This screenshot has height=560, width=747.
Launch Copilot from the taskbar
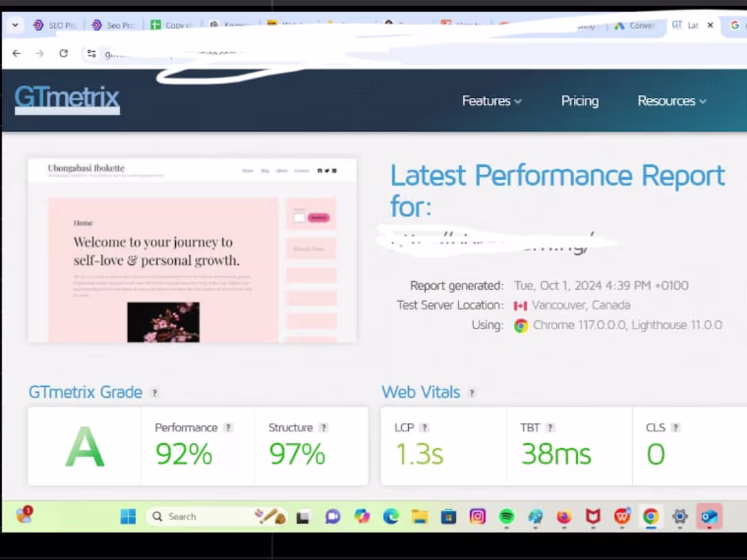tap(362, 517)
